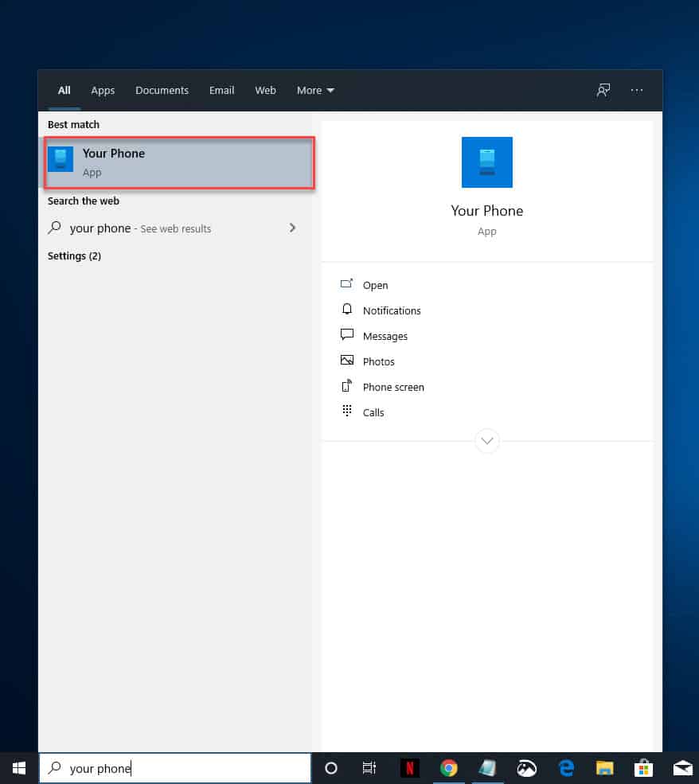Click the Best match heading

coord(73,124)
